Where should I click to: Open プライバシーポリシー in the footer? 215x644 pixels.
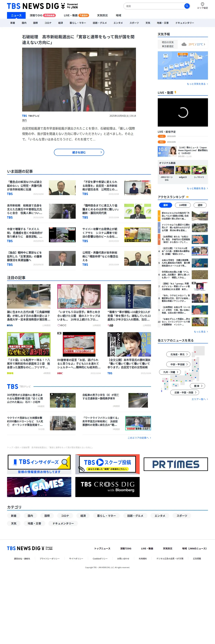pos(50,559)
